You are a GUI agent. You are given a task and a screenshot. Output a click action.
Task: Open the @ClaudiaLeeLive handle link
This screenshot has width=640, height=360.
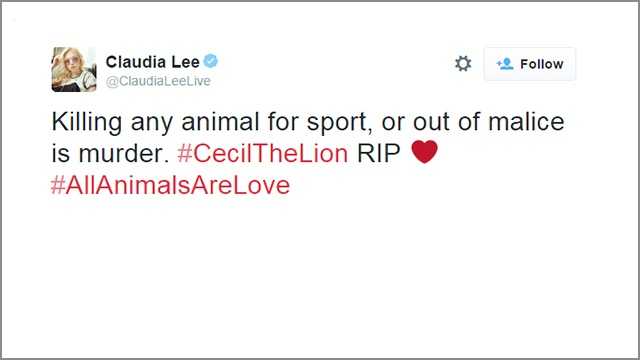[x=158, y=81]
